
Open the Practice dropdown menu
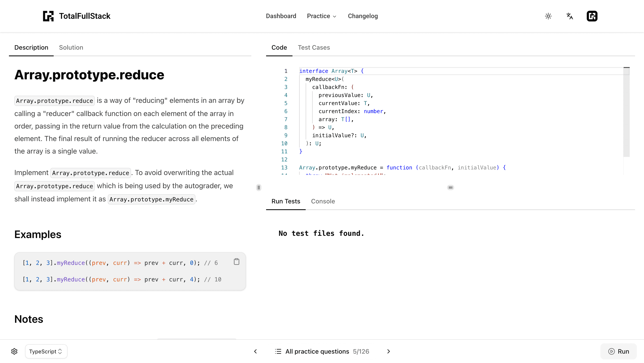(x=322, y=16)
